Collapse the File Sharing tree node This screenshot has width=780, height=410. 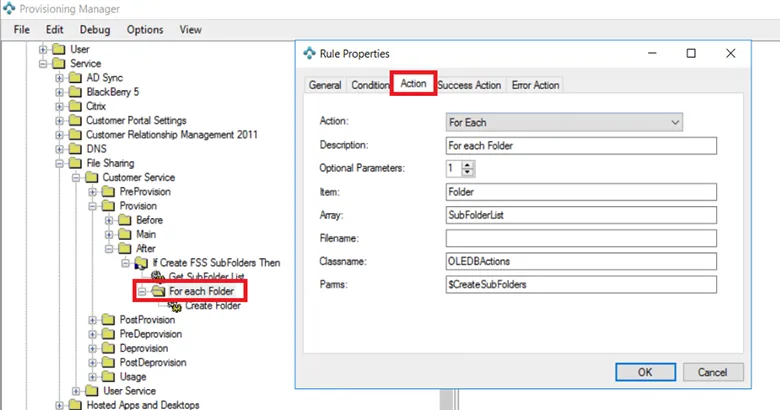(x=60, y=163)
